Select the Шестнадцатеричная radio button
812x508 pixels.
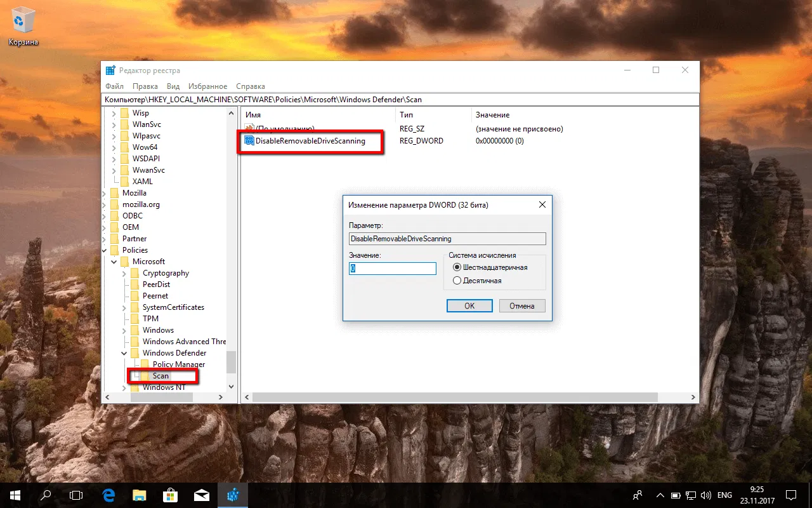click(457, 267)
